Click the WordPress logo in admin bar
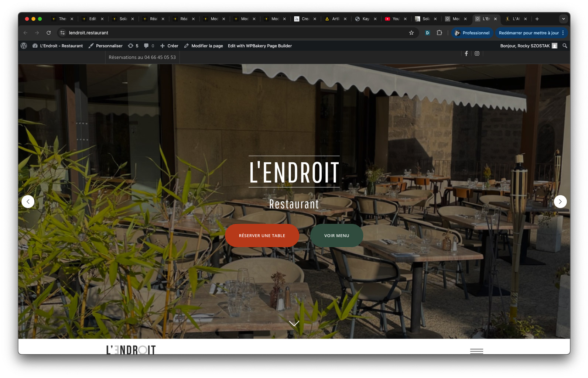Viewport: 588px width, 378px height. [x=24, y=46]
